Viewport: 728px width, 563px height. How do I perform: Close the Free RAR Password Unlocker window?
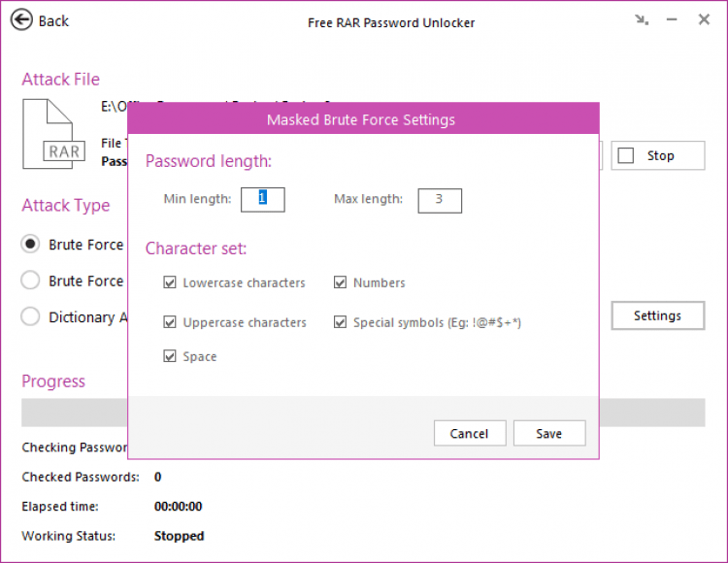tap(705, 19)
